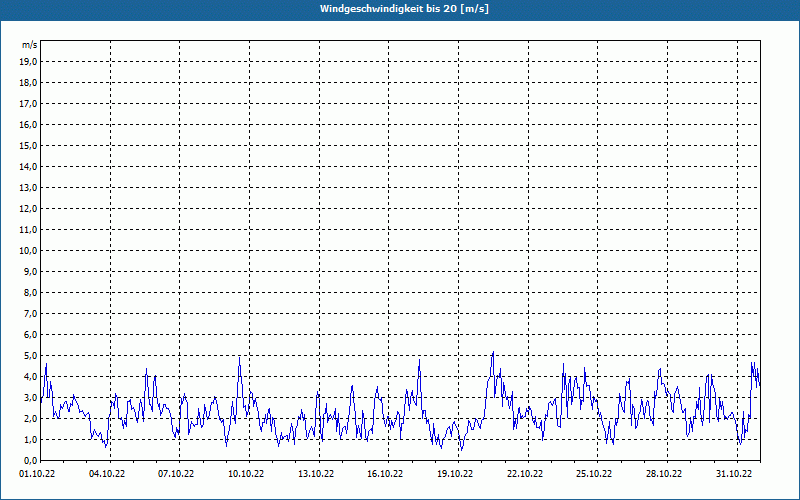Click the y-axis value 16,0
The image size is (800, 500).
(x=28, y=124)
